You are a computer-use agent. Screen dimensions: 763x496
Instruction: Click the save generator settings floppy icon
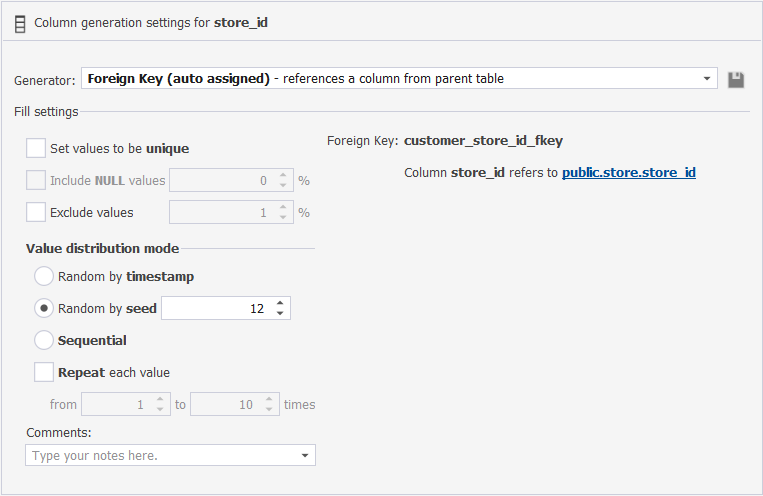click(x=736, y=80)
